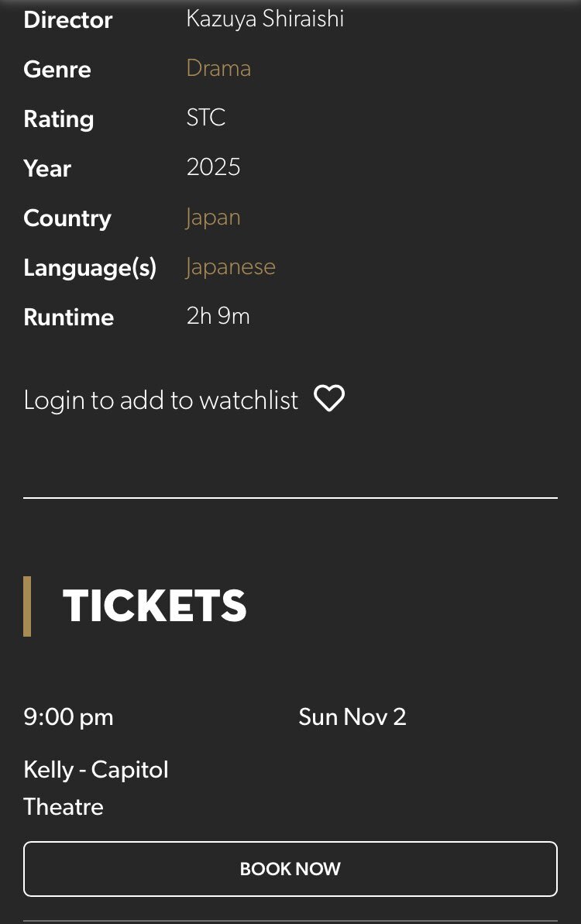
Task: Click the 9:00 pm showtime
Action: 68,716
